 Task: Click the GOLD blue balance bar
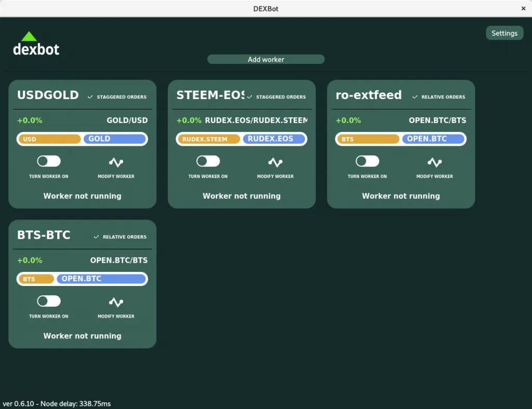point(115,139)
